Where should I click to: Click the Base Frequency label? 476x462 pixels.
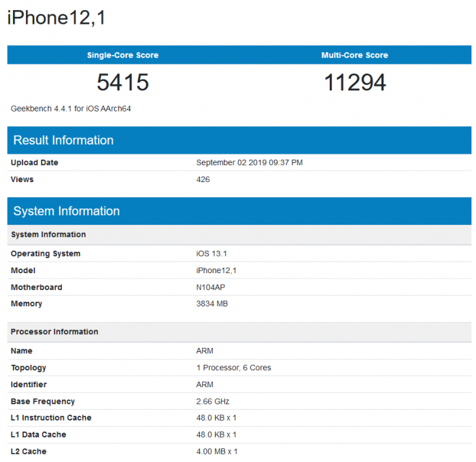[42, 402]
